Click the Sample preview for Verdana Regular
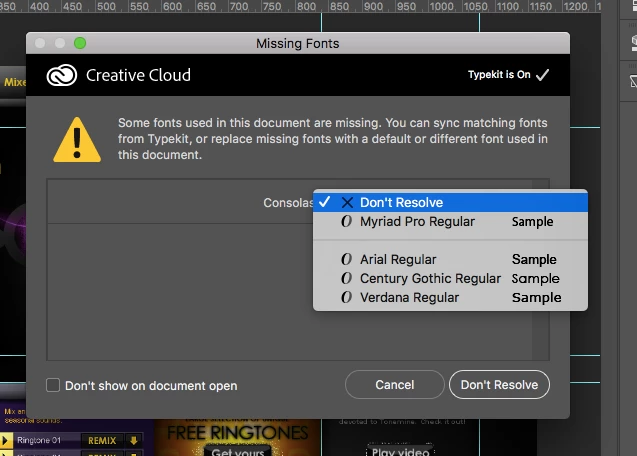 click(537, 297)
